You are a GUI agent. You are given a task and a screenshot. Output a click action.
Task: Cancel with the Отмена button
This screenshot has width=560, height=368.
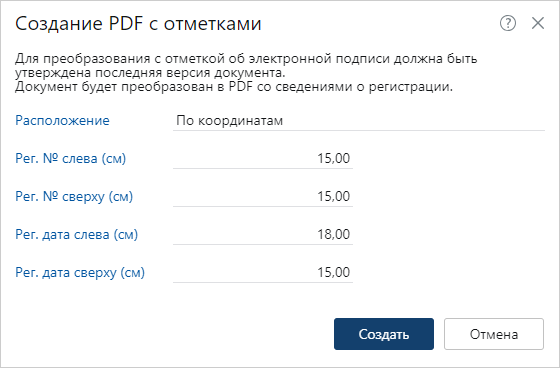tap(494, 334)
